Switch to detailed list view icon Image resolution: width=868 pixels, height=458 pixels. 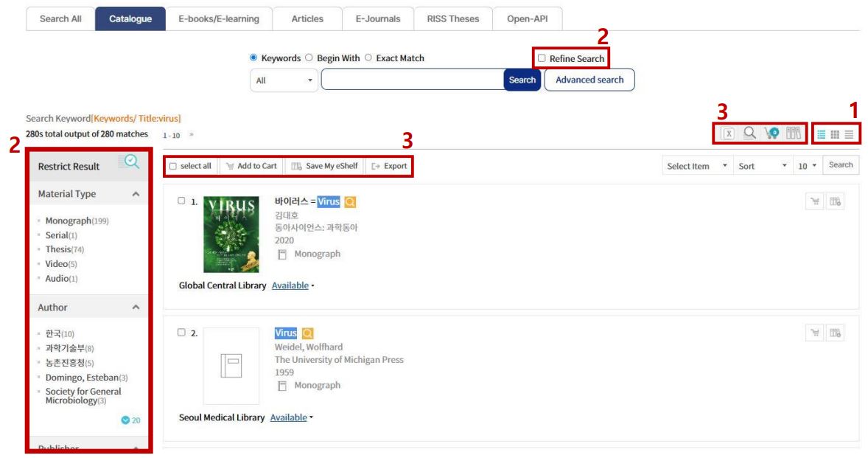pos(821,134)
